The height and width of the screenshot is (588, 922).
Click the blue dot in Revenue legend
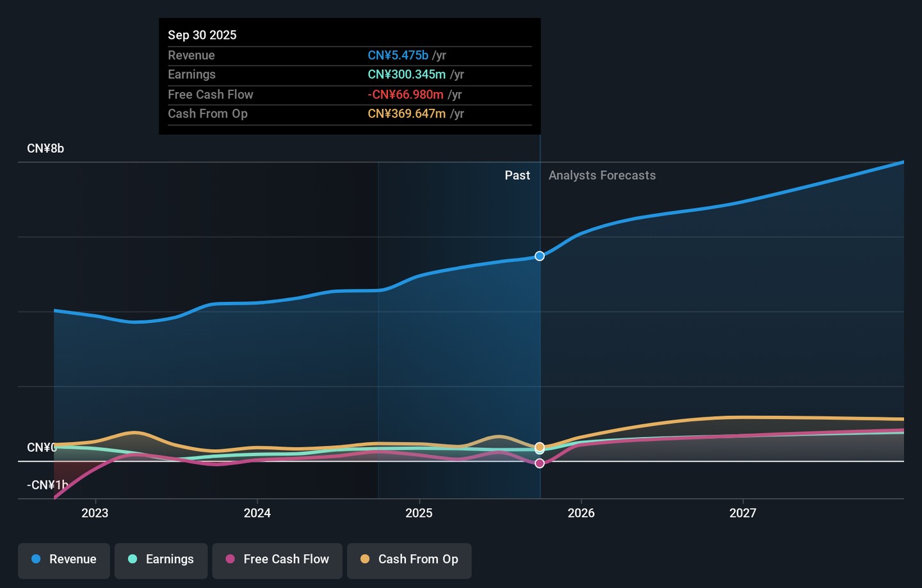point(36,559)
